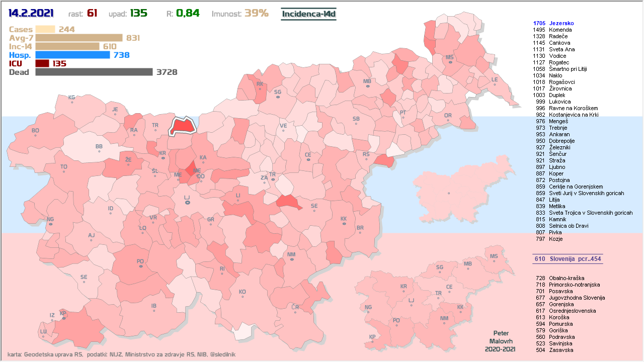
Task: Select the Murska Sobota MS marker
Action: [449, 62]
